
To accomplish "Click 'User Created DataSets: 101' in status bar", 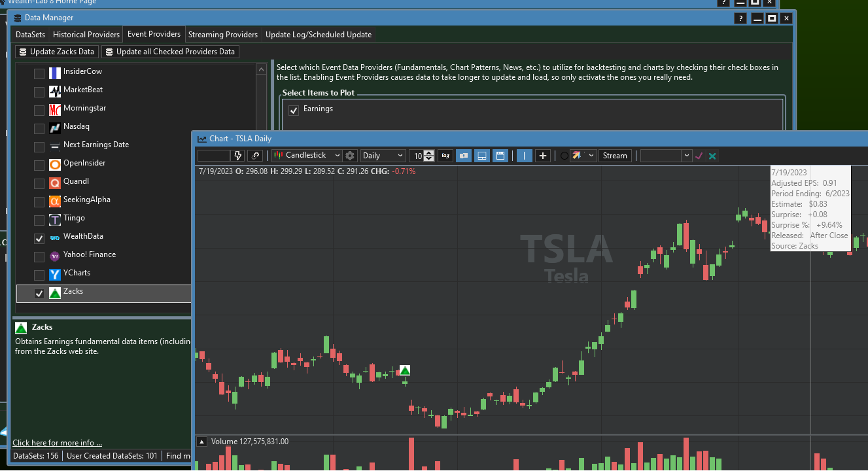I will tap(112, 456).
